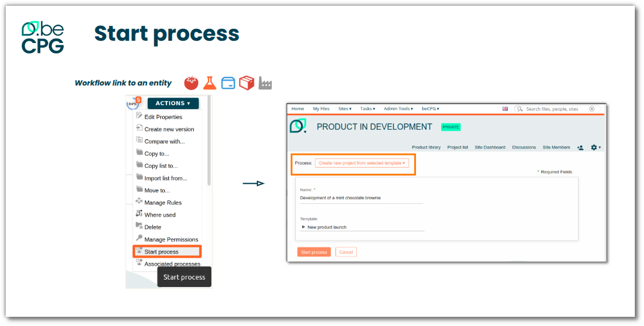Clear search with the circled x icon
This screenshot has height=326, width=644.
[x=592, y=109]
